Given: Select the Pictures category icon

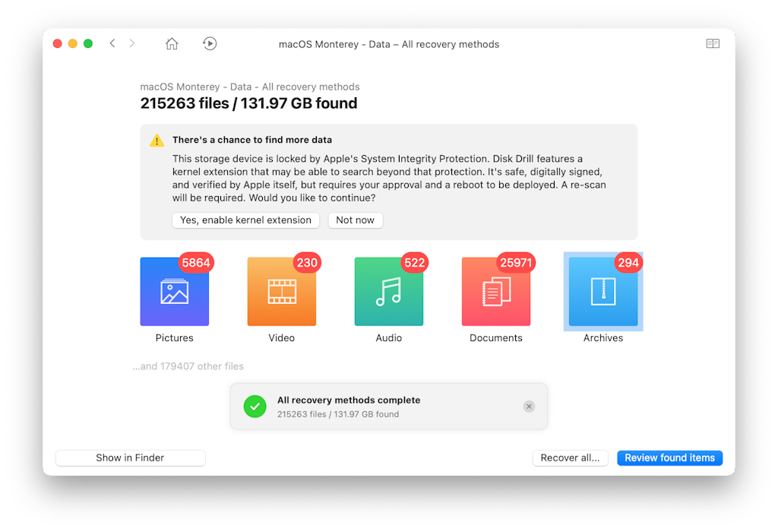Looking at the screenshot, I should point(174,292).
